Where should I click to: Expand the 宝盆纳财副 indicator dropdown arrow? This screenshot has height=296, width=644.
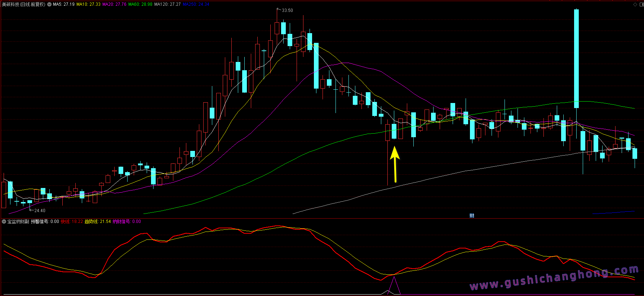(x=4, y=221)
